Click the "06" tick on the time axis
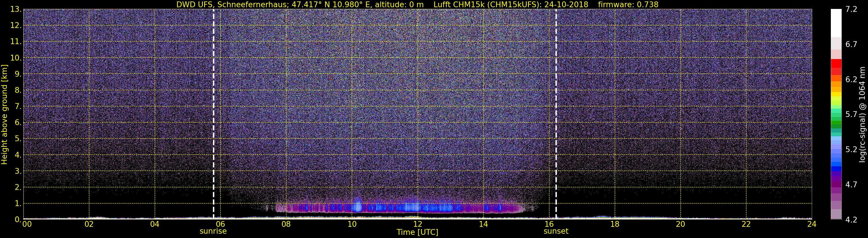This screenshot has height=238, width=868. pos(220,224)
